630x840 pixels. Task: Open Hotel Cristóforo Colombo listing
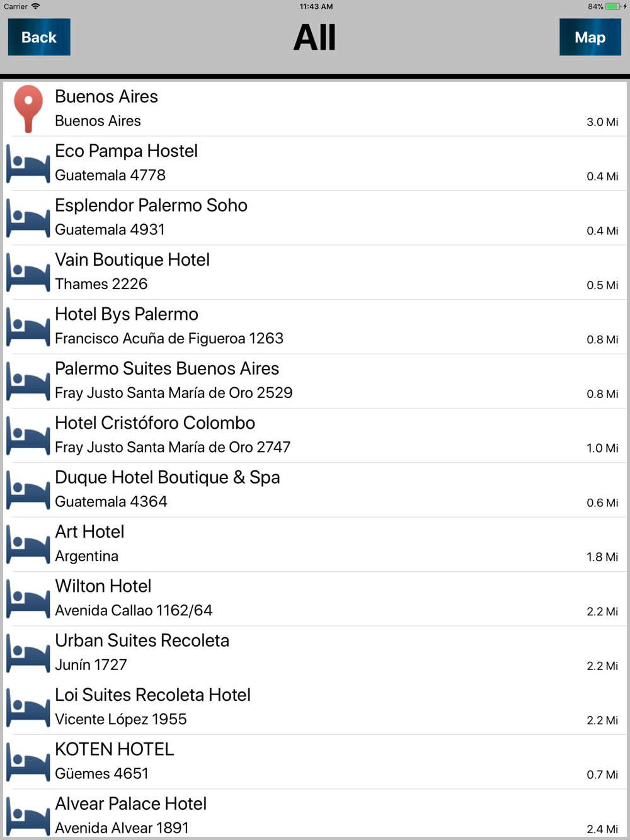tap(315, 436)
